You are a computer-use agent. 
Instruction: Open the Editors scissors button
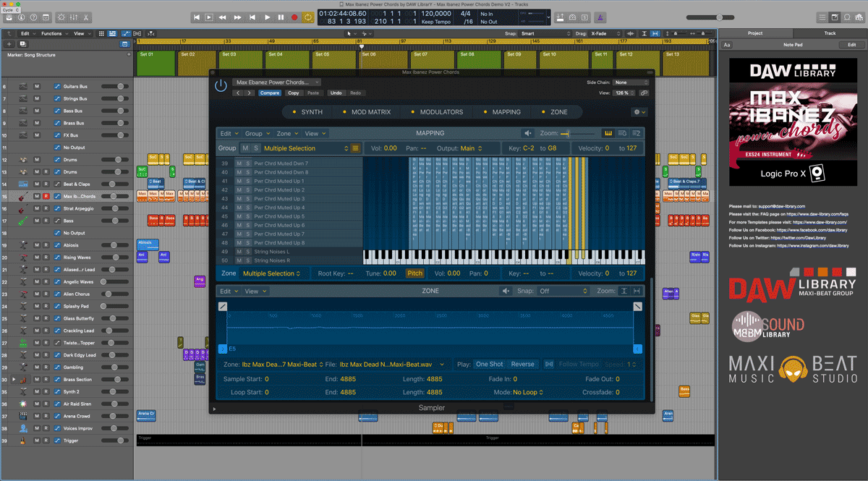[86, 17]
